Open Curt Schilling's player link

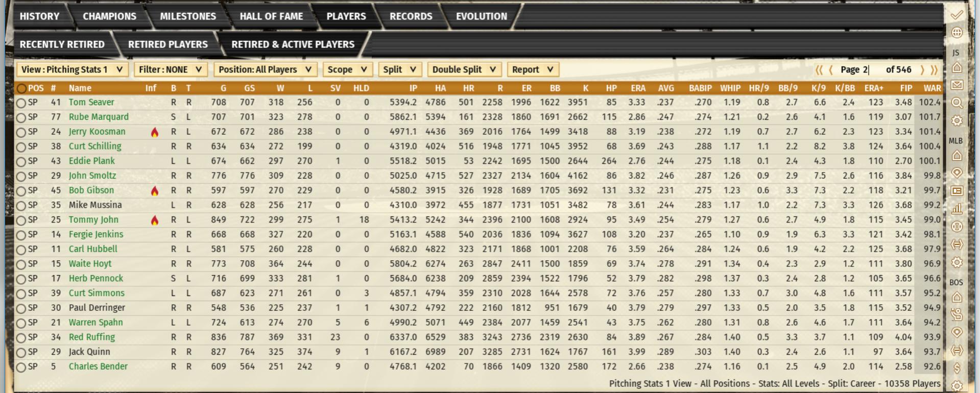click(x=95, y=146)
